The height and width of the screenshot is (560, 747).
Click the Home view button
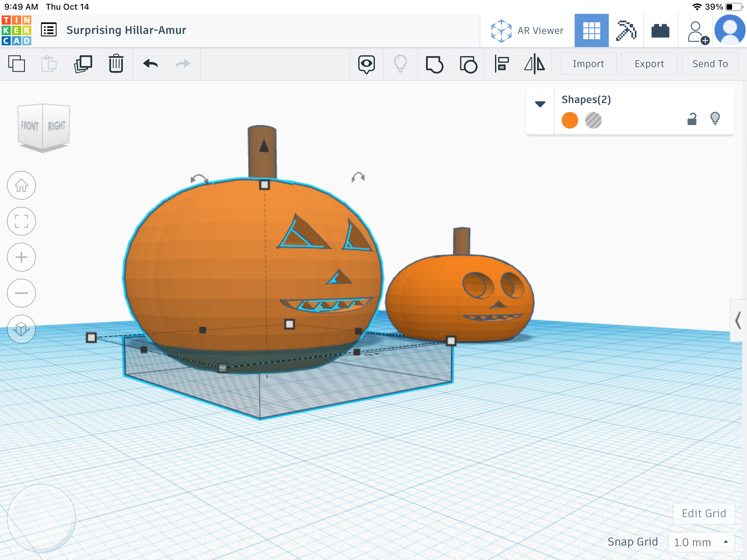click(21, 186)
